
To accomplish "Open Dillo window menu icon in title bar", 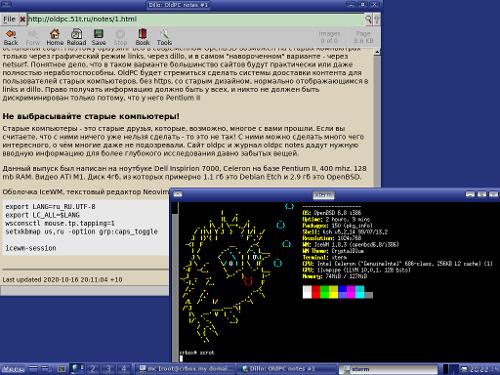I will tap(6, 4).
